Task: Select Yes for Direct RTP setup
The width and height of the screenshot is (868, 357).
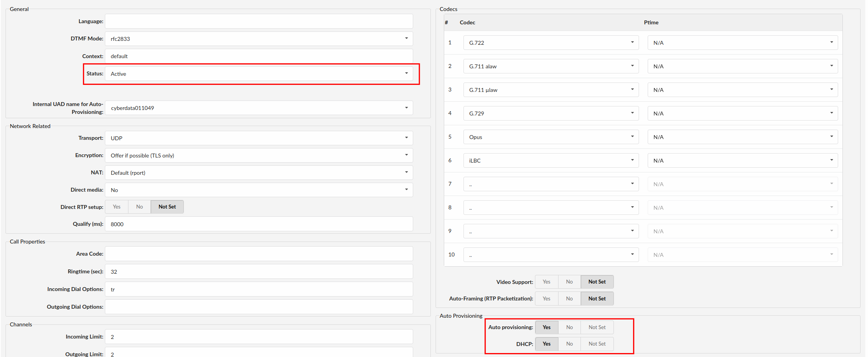Action: 117,207
